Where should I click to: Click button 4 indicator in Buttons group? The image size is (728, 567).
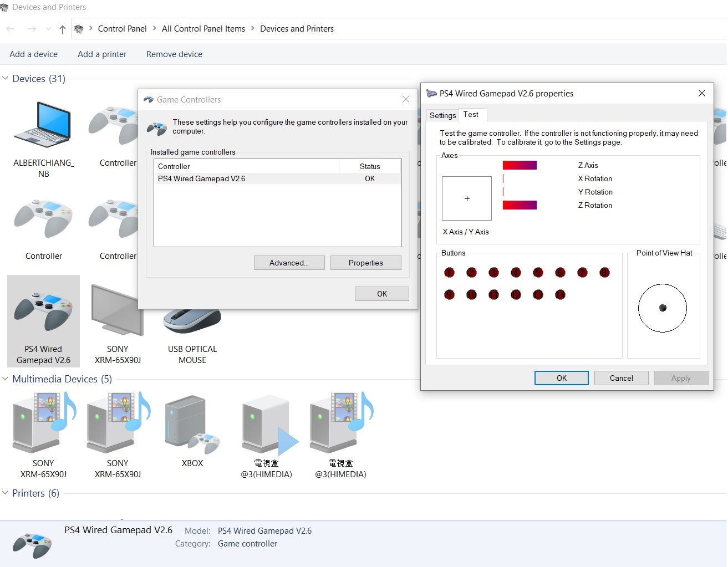516,272
